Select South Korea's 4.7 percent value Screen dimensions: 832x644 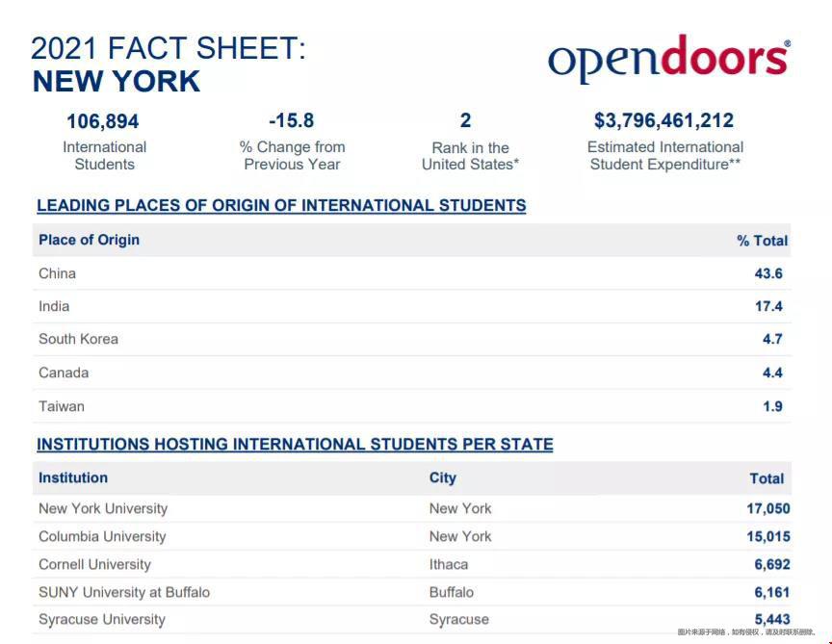pos(772,339)
